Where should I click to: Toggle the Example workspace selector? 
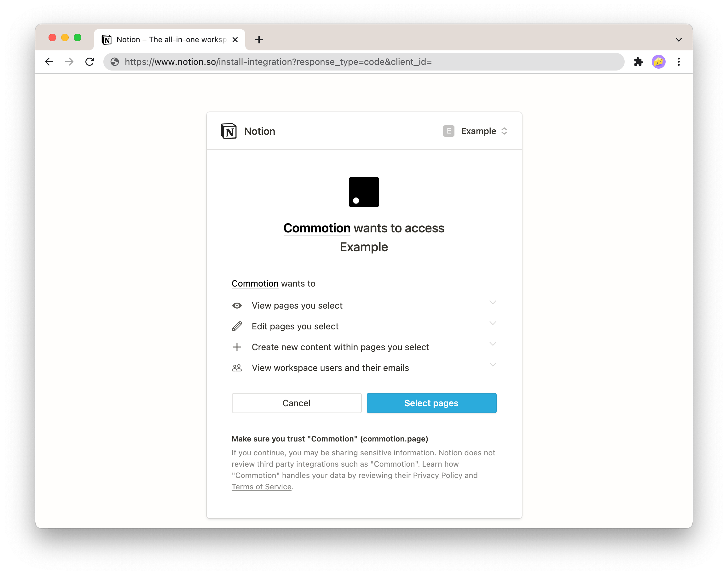pyautogui.click(x=476, y=131)
